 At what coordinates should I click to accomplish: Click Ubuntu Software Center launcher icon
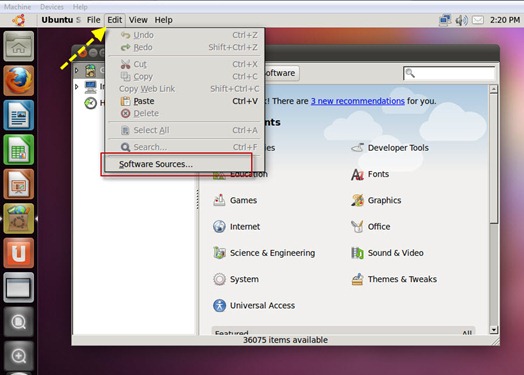[x=19, y=218]
